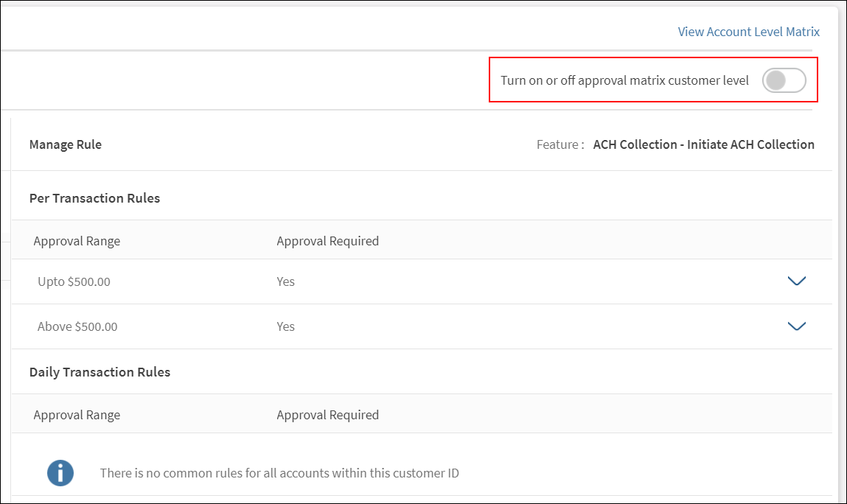
Task: Click the 'no common rules' information message
Action: point(279,473)
